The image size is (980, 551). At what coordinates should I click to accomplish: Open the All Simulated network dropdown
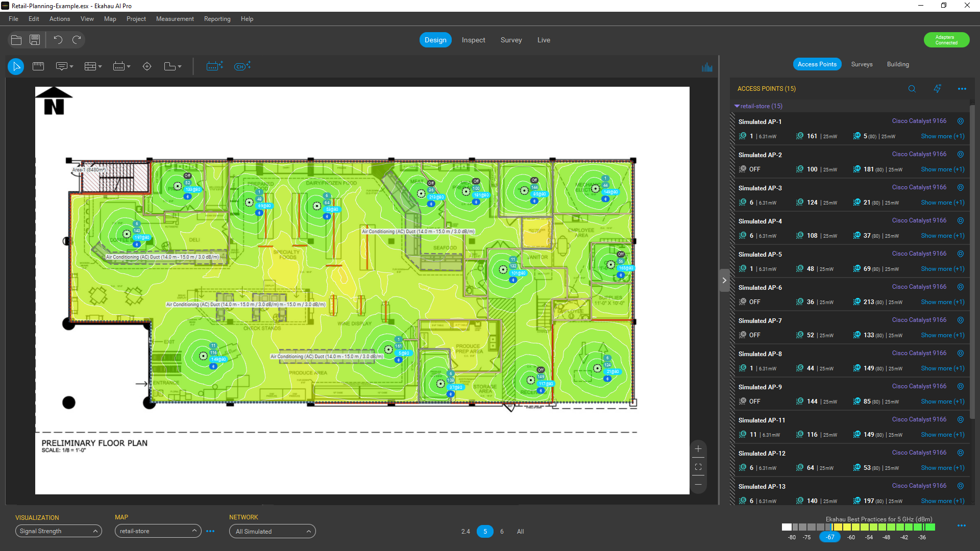273,532
